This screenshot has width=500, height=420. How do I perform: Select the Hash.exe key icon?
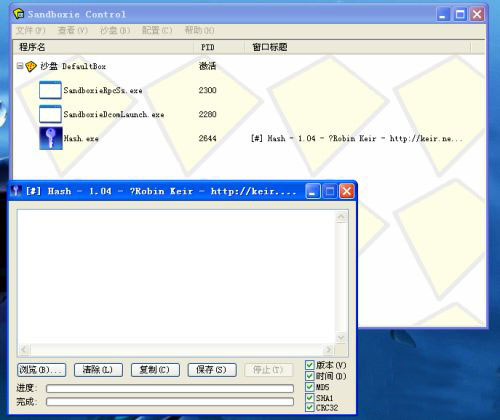pos(51,138)
